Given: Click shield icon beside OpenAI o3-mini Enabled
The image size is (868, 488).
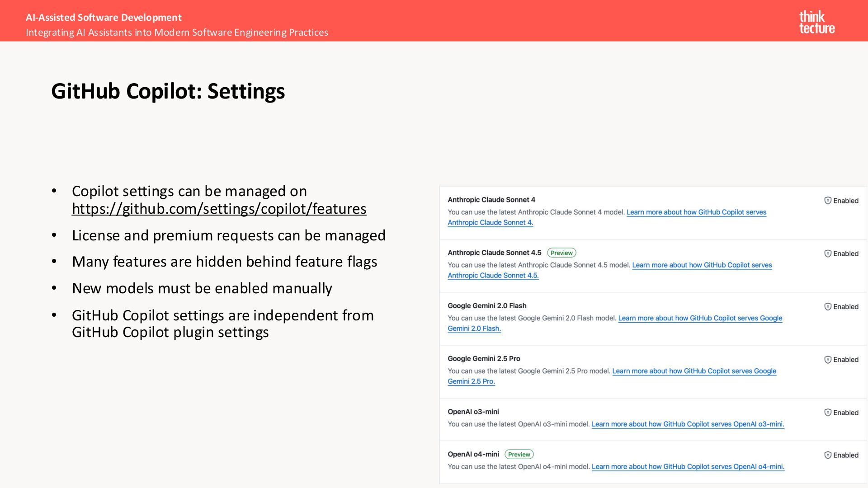Looking at the screenshot, I should click(x=828, y=413).
